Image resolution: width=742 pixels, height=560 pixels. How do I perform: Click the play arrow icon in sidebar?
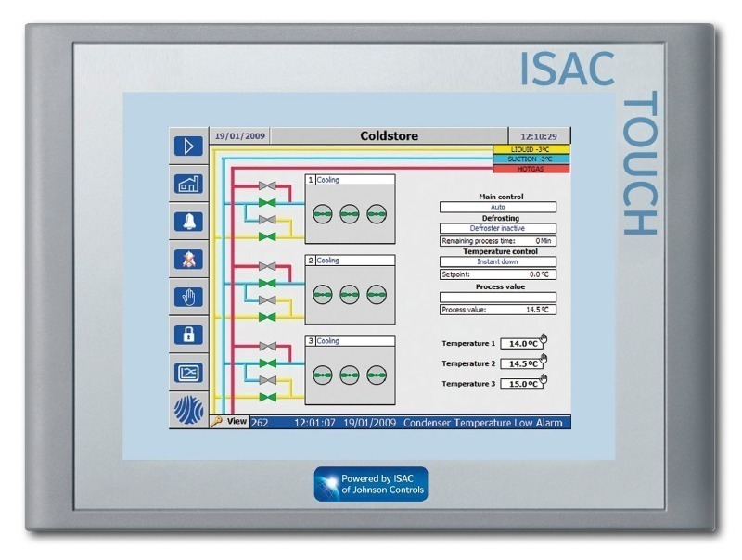coord(188,146)
